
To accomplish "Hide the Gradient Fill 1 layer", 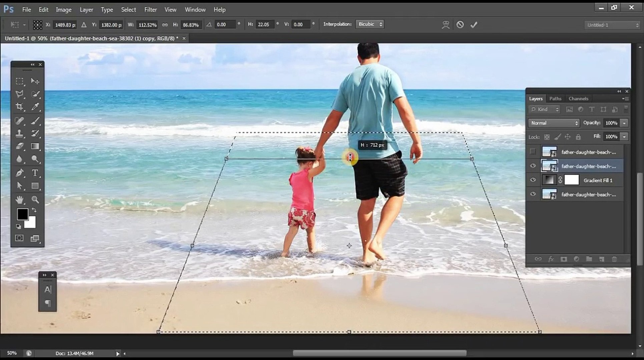I will tap(533, 180).
